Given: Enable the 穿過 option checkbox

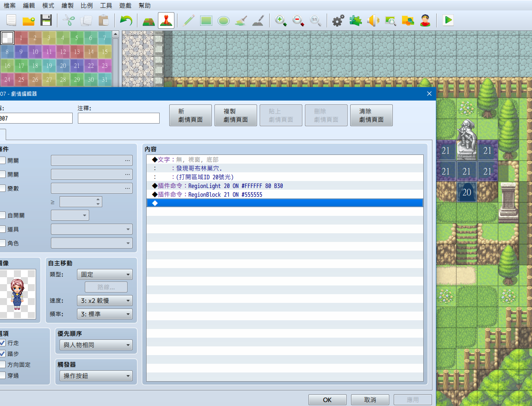Looking at the screenshot, I should point(3,375).
